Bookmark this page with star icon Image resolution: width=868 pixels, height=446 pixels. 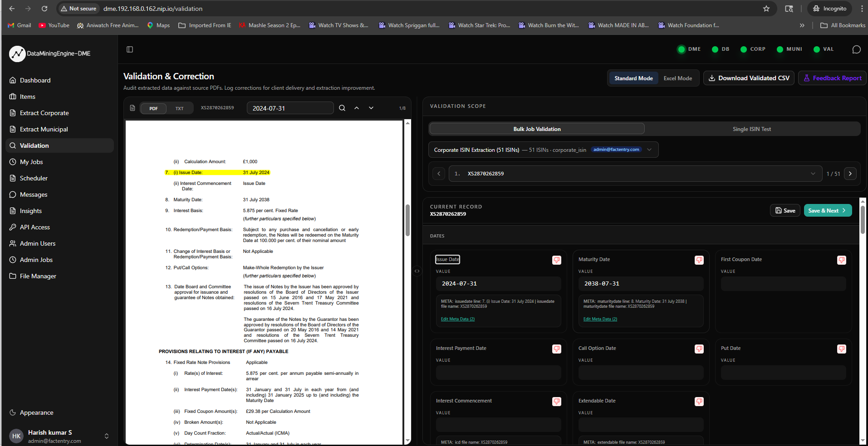click(x=766, y=9)
